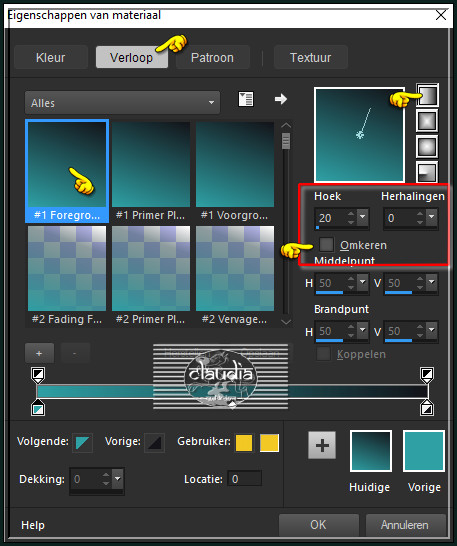
Task: Click the Volgende color swatch
Action: (83, 443)
